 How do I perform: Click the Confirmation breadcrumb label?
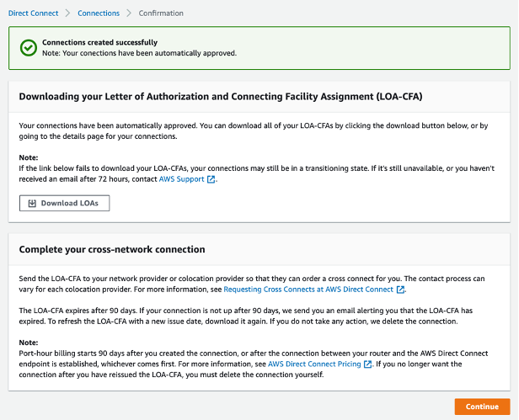[161, 13]
